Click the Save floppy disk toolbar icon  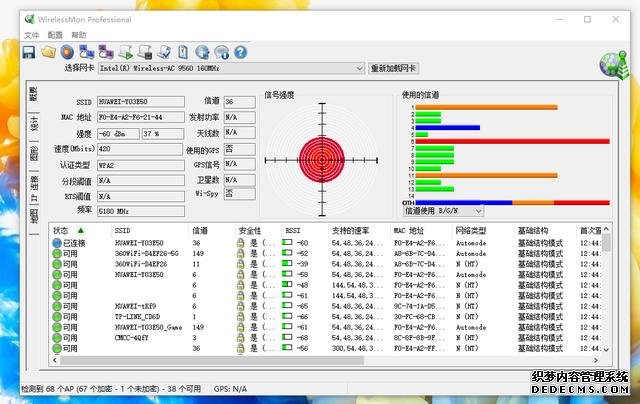pos(29,52)
